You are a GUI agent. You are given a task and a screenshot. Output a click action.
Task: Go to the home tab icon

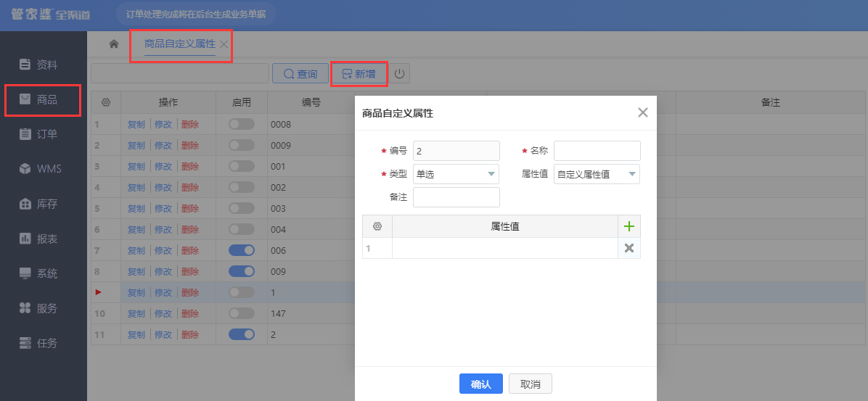point(113,44)
